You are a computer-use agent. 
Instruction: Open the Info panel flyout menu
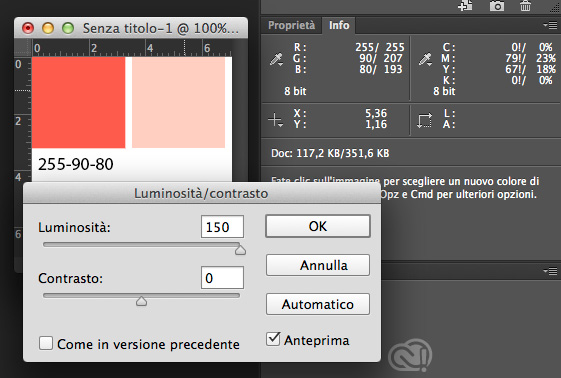(550, 25)
